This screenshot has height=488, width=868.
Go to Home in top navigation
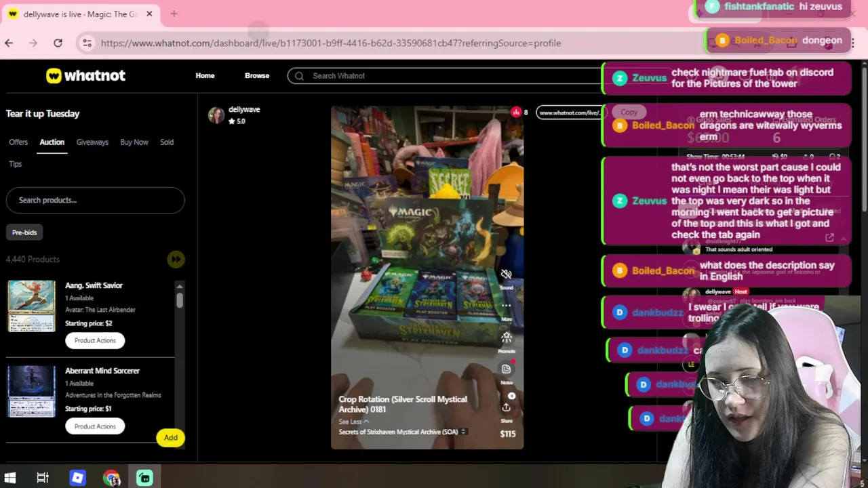pyautogui.click(x=205, y=75)
